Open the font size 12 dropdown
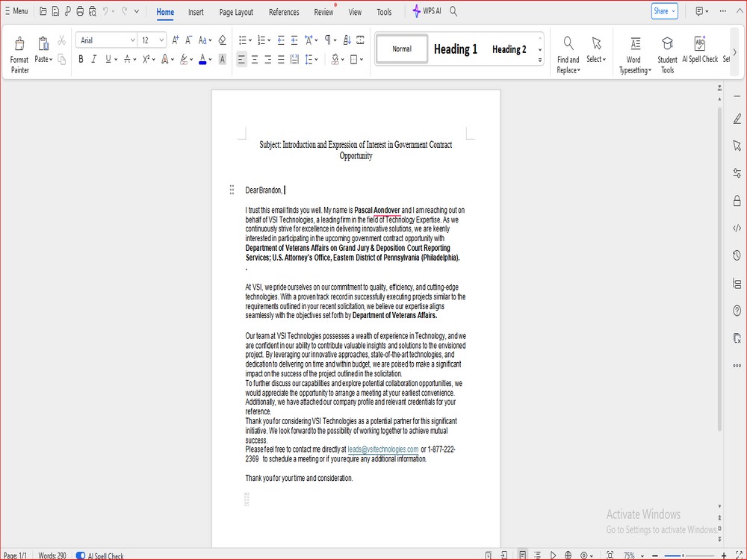Screen dimensions: 747x560 [161, 40]
